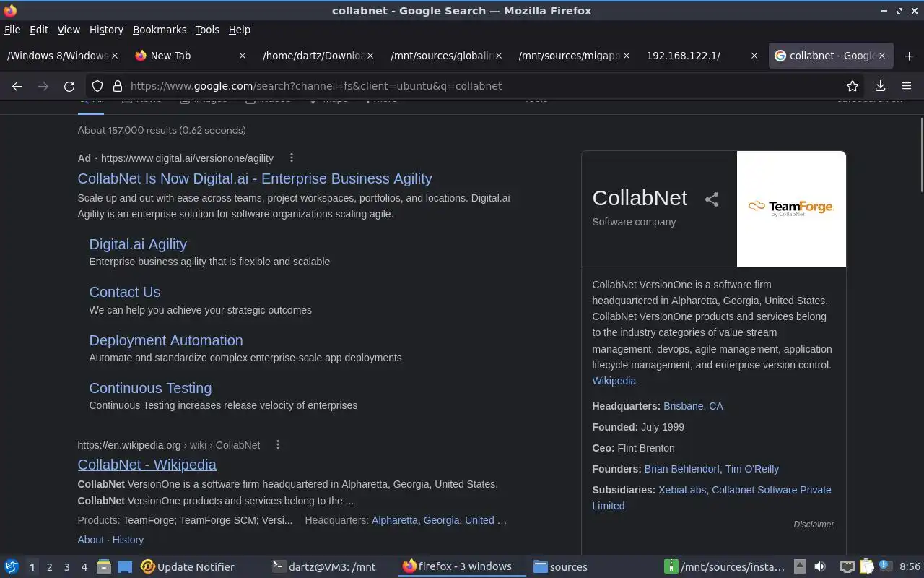Open the Disclaimer link in knowledge panel
The image size is (924, 578).
pyautogui.click(x=814, y=525)
